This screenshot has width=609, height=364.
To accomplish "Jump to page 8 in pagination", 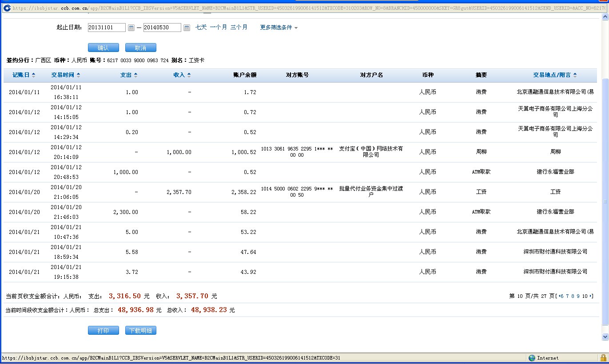I will click(573, 296).
